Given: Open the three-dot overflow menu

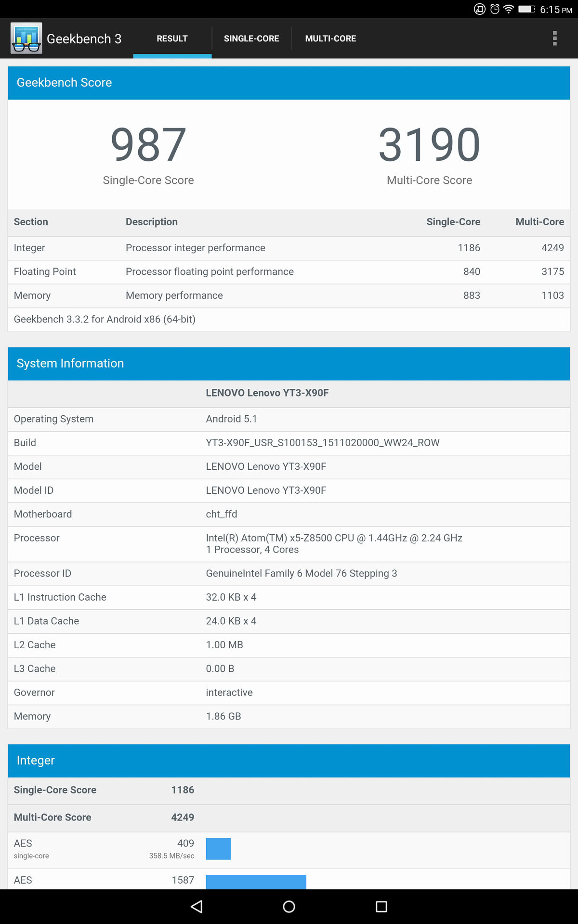Looking at the screenshot, I should click(555, 38).
